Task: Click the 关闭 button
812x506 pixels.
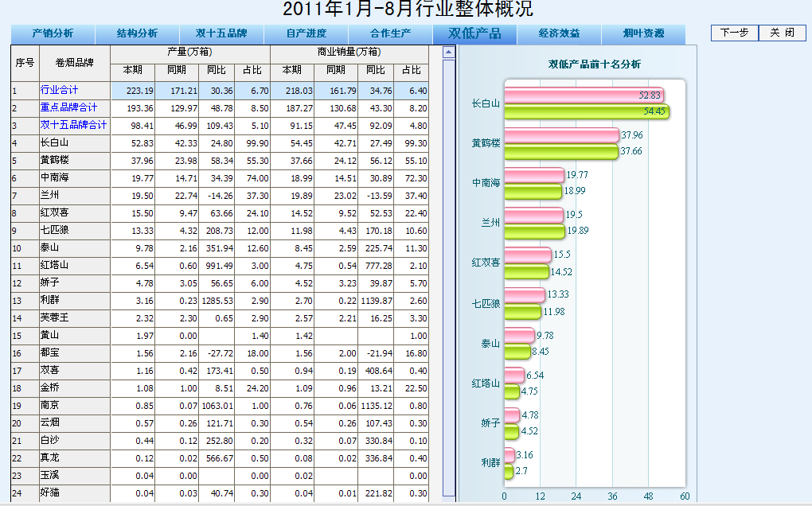Action: pyautogui.click(x=783, y=33)
